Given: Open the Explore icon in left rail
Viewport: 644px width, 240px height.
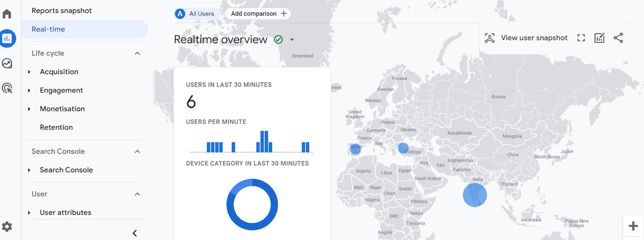Looking at the screenshot, I should point(7,63).
